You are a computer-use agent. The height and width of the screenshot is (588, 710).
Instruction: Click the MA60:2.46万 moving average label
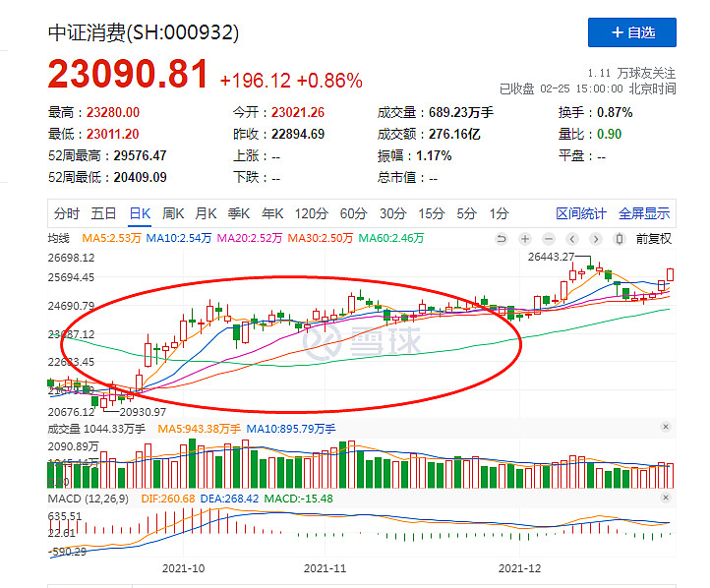(391, 238)
